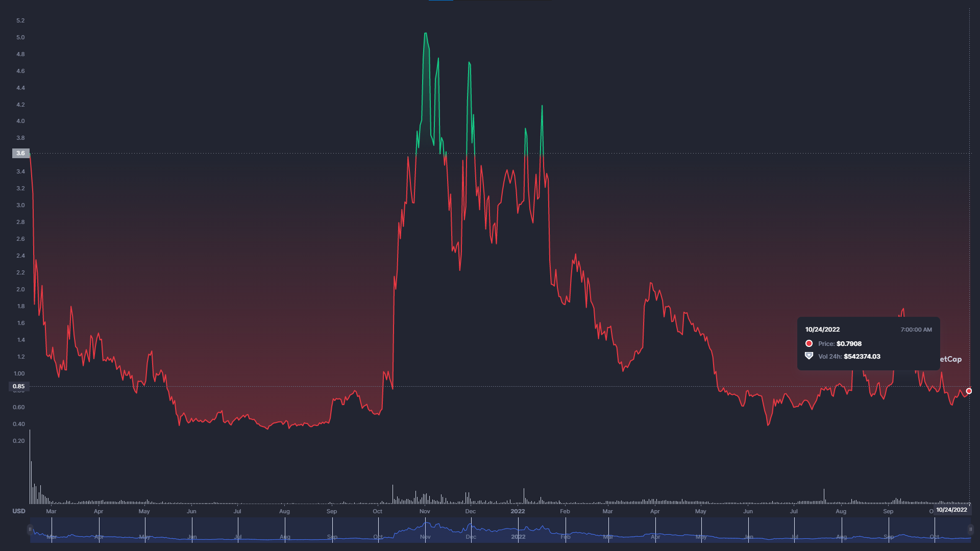Click the Vol 24h shield icon in tooltip
The width and height of the screenshot is (980, 551).
(809, 356)
